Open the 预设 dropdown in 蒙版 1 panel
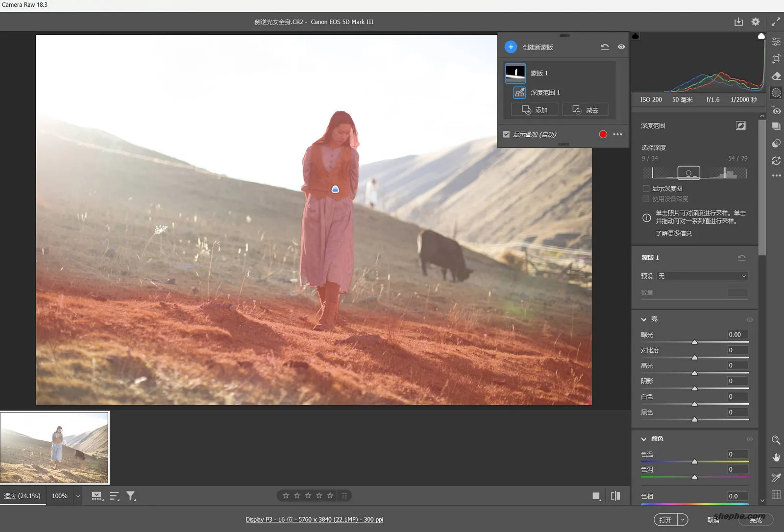784x532 pixels. [702, 276]
